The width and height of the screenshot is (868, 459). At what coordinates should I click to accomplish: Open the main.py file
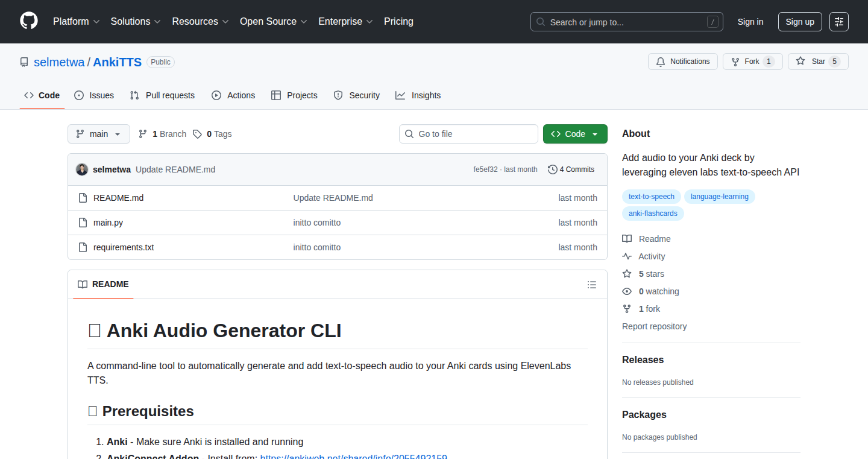[108, 223]
